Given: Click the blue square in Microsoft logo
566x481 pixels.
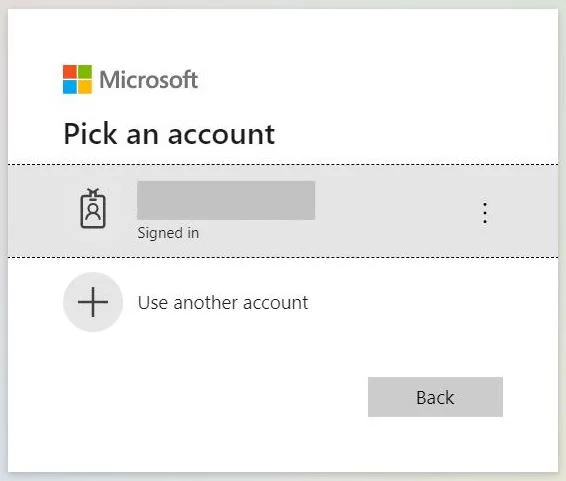Looking at the screenshot, I should point(70,87).
